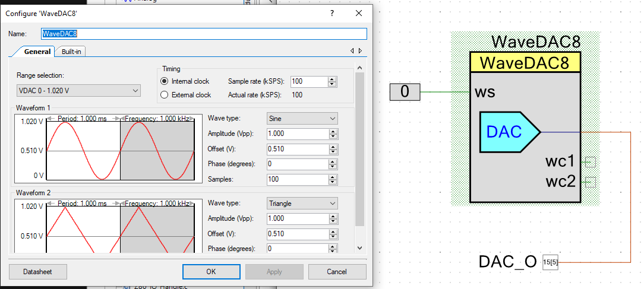
Task: Click the OK button
Action: click(x=211, y=272)
